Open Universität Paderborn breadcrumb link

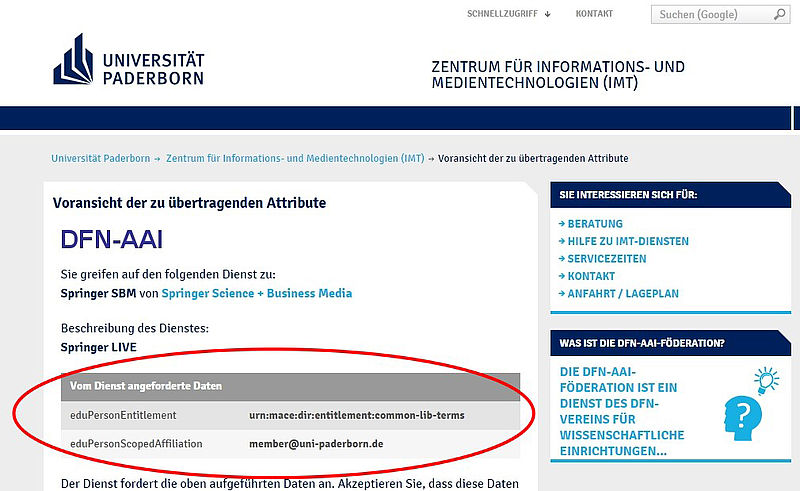click(x=101, y=158)
